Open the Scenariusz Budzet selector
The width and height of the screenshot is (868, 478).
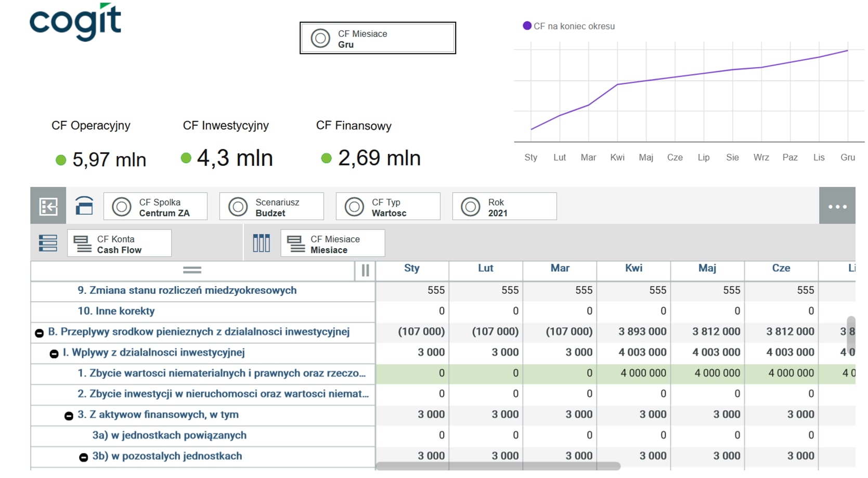pos(271,206)
